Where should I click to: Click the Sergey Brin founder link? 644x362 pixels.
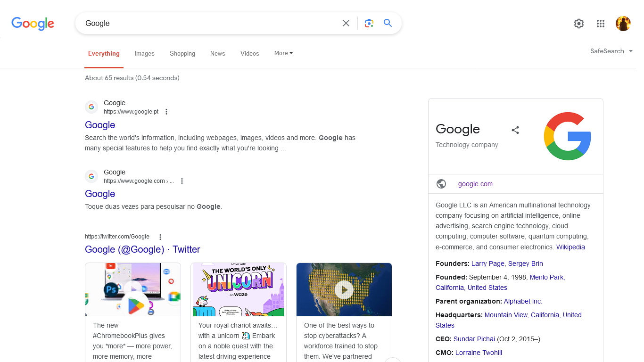coord(526,263)
